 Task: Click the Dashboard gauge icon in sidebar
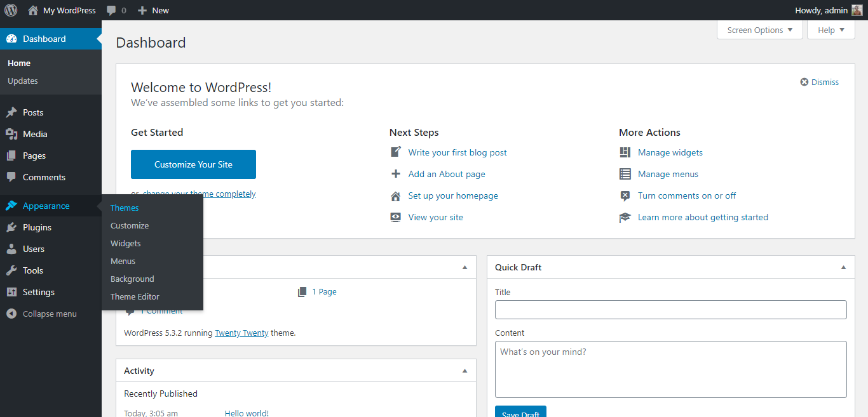[11, 39]
